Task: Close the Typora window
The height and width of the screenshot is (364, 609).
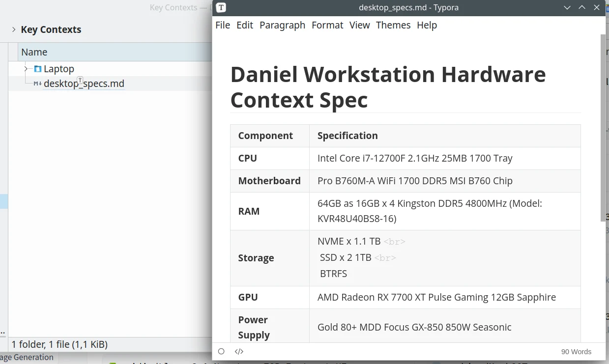Action: pyautogui.click(x=597, y=7)
